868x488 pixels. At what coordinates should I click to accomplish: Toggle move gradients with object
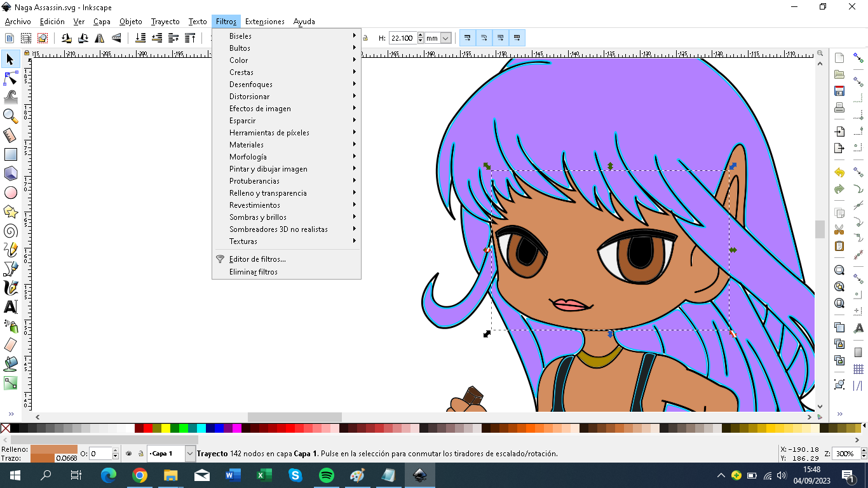pos(501,38)
